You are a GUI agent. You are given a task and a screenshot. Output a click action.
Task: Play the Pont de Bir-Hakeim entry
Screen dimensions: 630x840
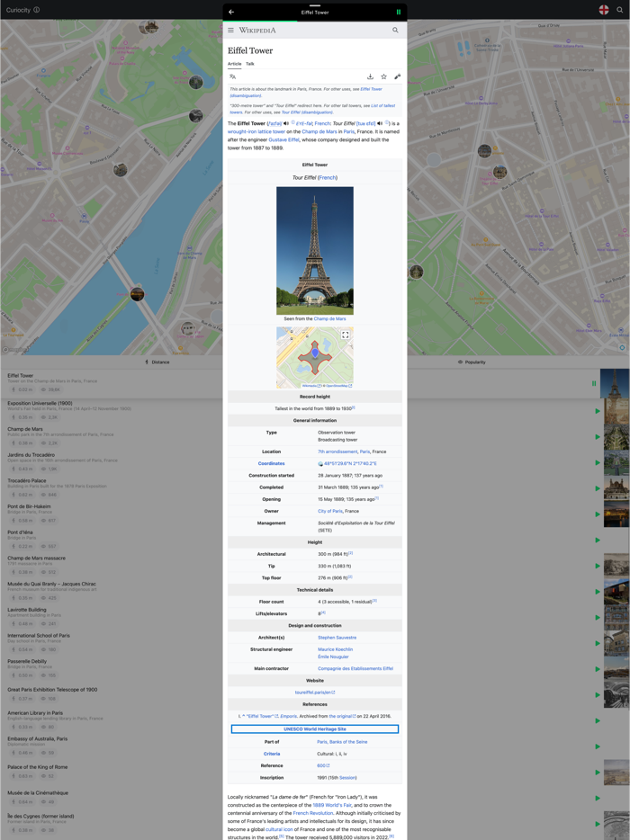[598, 514]
